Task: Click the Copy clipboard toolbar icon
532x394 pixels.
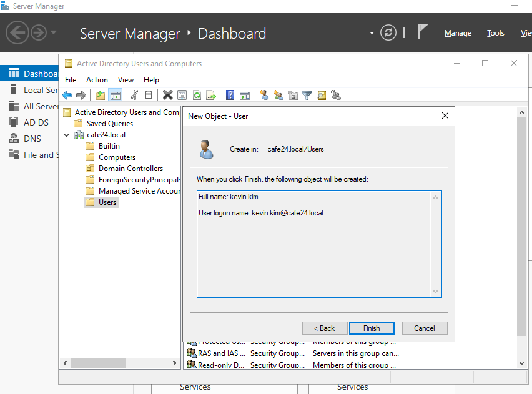Action: (149, 95)
